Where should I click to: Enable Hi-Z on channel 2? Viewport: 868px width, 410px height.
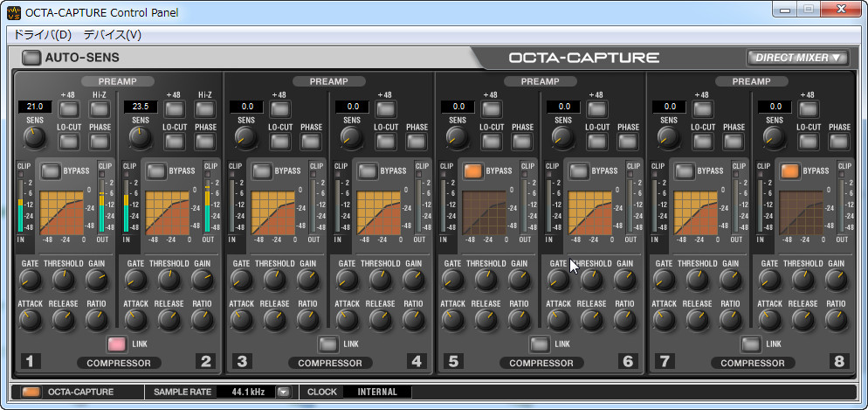point(205,108)
